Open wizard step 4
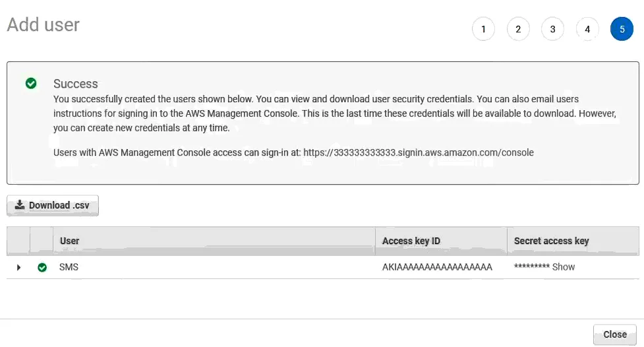The height and width of the screenshot is (347, 644). point(587,29)
